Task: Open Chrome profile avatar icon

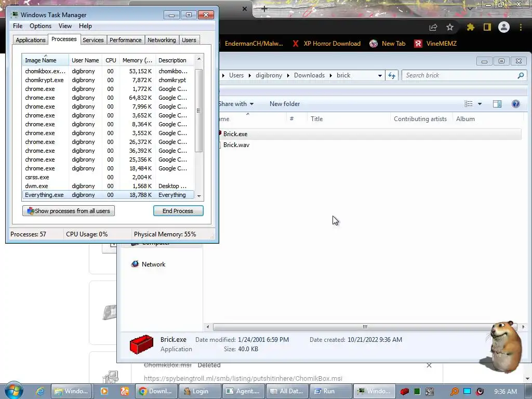Action: (x=504, y=27)
